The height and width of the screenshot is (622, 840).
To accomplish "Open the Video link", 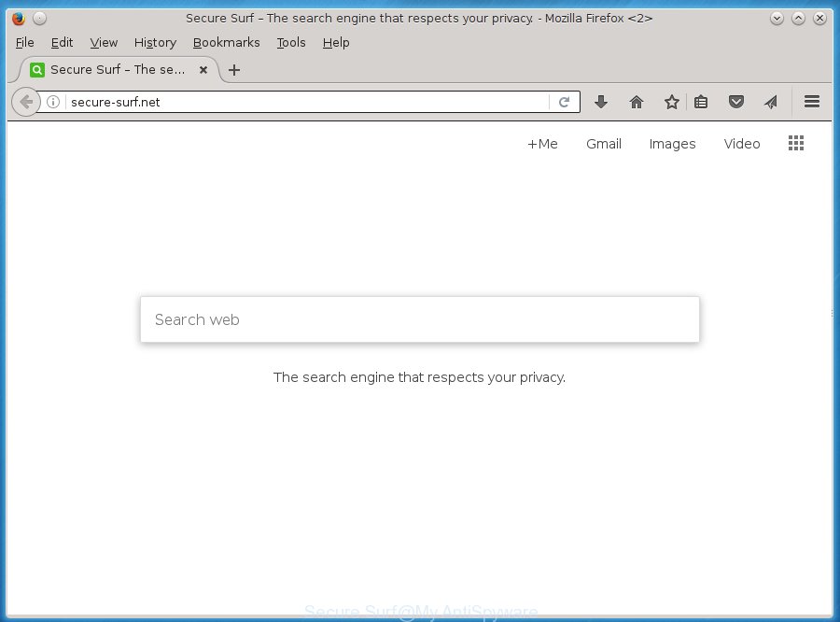I will (x=742, y=144).
